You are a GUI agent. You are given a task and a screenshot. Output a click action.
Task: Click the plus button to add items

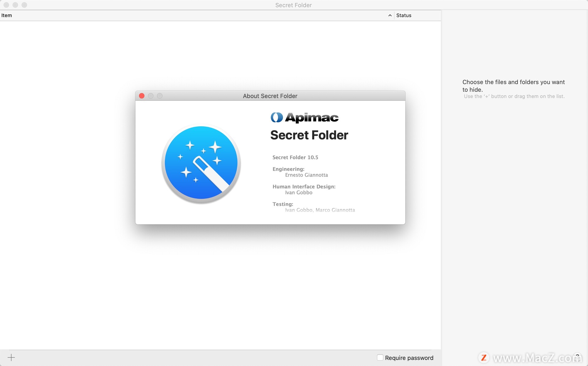pyautogui.click(x=11, y=357)
